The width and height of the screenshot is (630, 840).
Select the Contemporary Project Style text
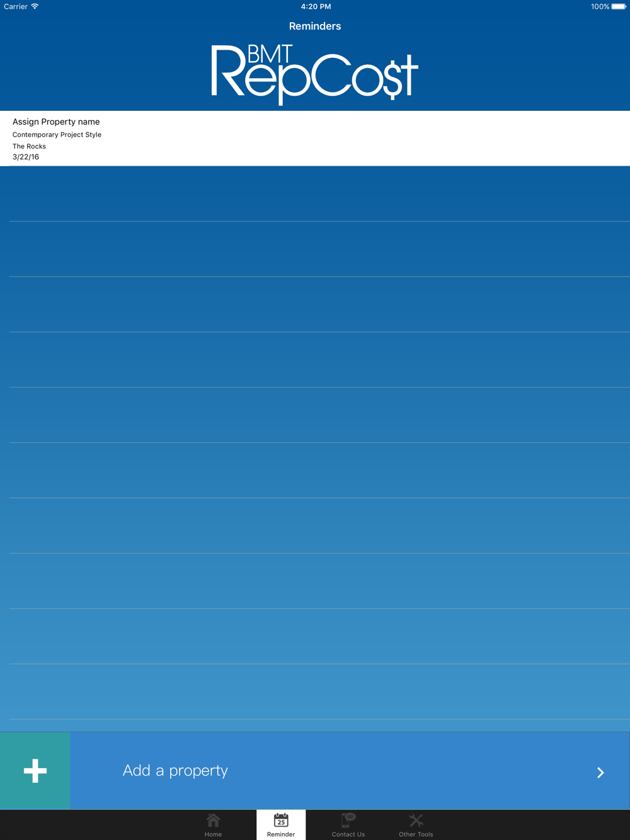(x=57, y=135)
